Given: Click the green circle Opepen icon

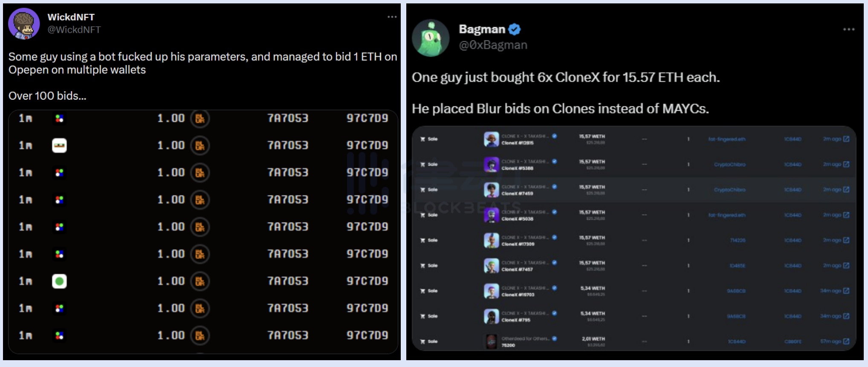Looking at the screenshot, I should (59, 281).
